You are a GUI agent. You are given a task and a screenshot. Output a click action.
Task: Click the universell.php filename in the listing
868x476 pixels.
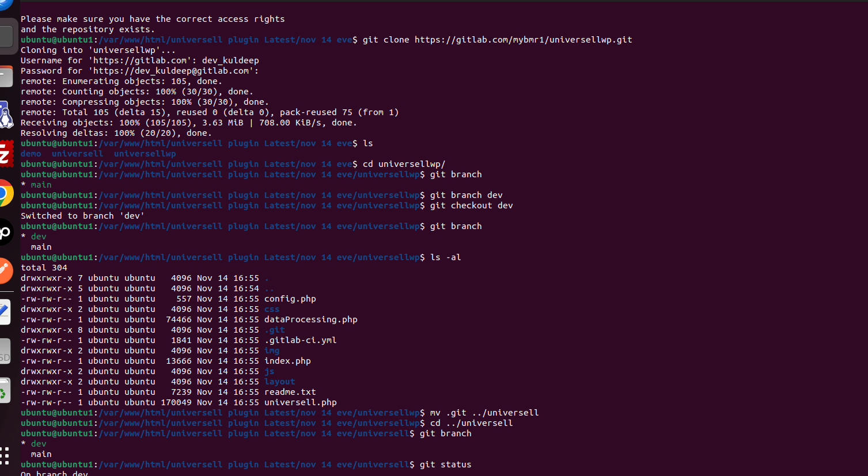tap(300, 402)
